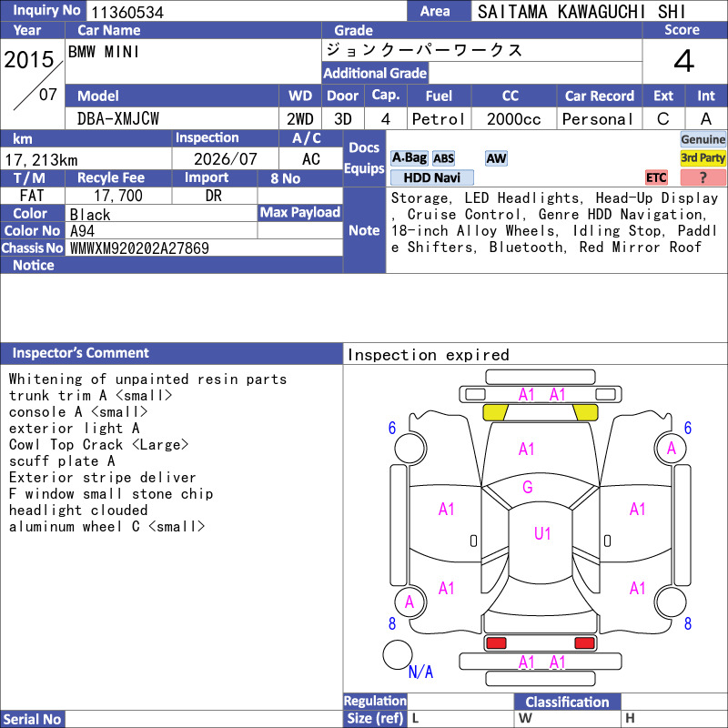Click the Genuine badge
Screen dimensions: 728x728
[703, 139]
